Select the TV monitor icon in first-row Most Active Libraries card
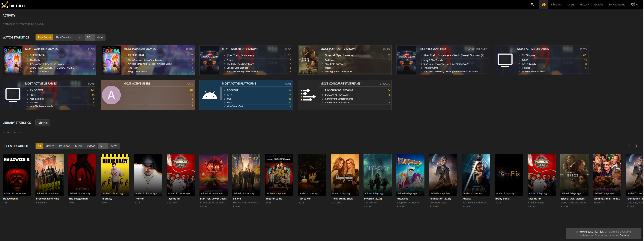The width and height of the screenshot is (644, 241). pos(505,60)
